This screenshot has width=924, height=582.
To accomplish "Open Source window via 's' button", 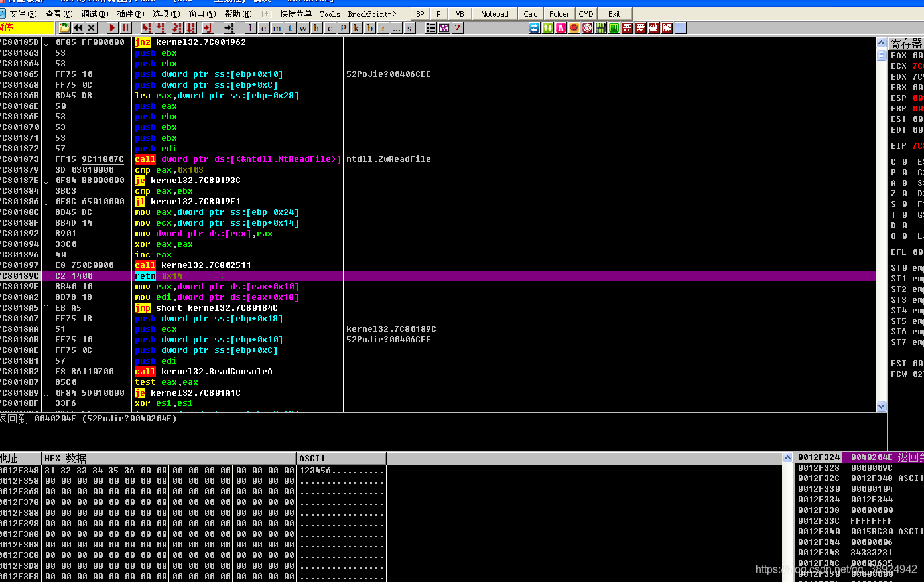I will coord(409,27).
